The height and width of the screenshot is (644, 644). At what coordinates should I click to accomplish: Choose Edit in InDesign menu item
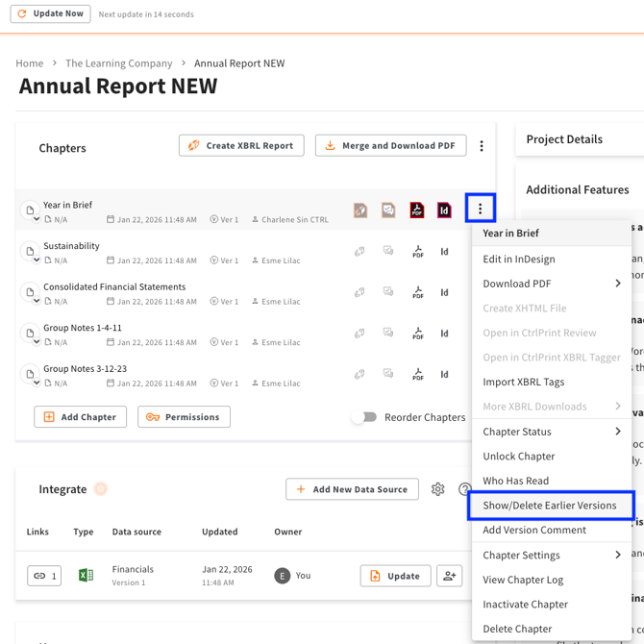pyautogui.click(x=519, y=259)
